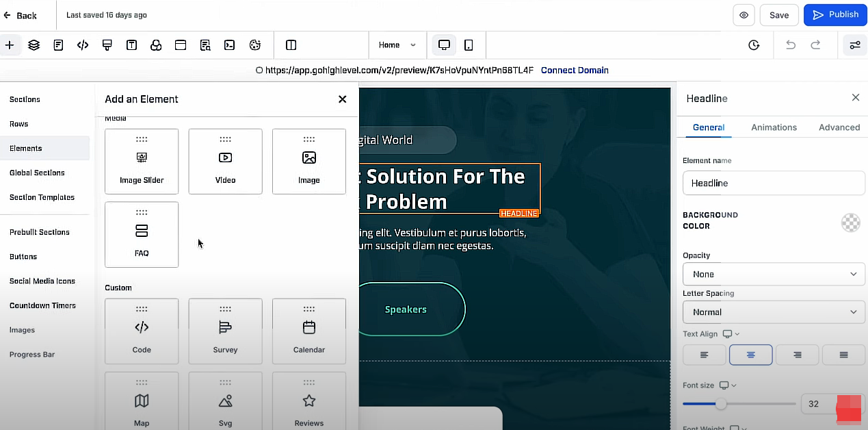Select center text alignment
The width and height of the screenshot is (868, 430).
(750, 355)
